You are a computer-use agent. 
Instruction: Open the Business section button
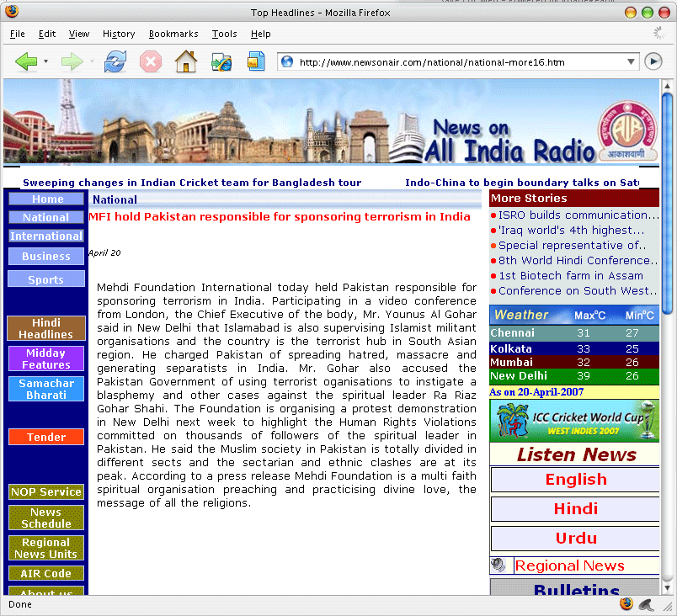click(x=46, y=256)
